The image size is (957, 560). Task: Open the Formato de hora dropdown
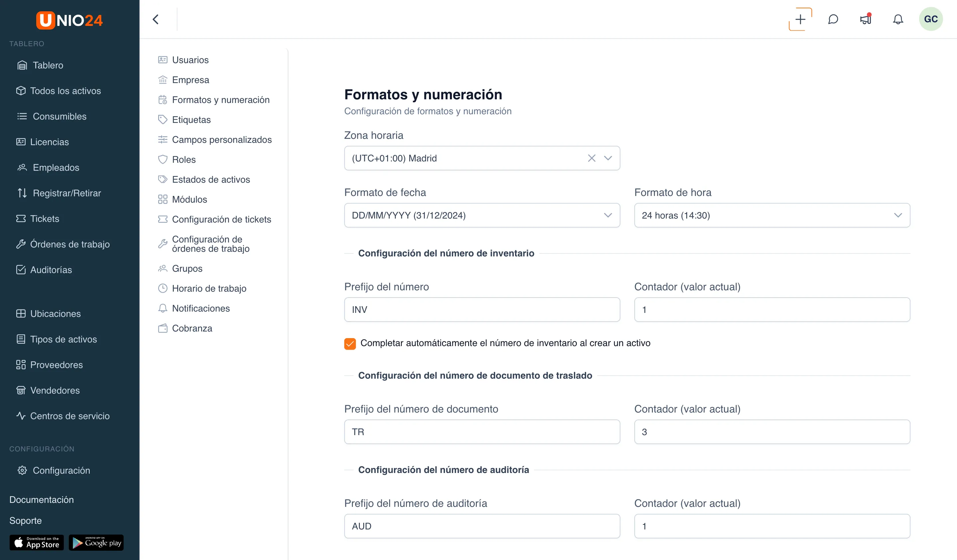coord(772,215)
